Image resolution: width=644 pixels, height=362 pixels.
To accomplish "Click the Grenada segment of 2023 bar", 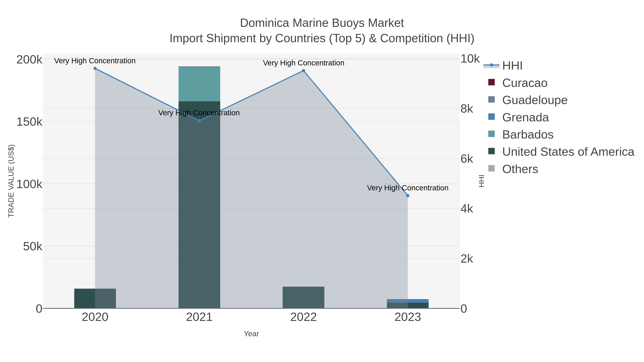I will pos(408,301).
